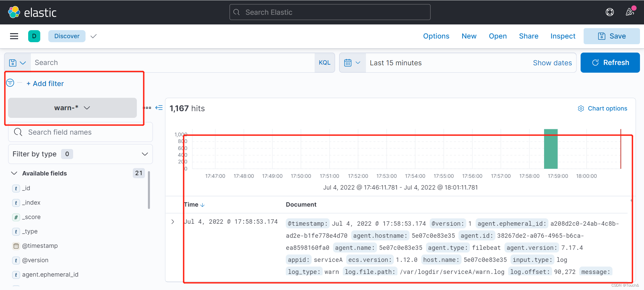Click New in the top menu

469,36
